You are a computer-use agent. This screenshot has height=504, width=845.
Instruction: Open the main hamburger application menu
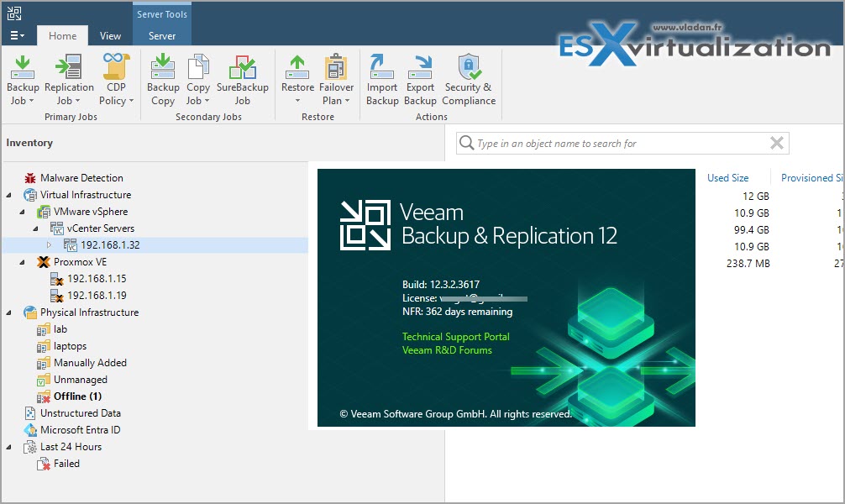click(x=18, y=35)
